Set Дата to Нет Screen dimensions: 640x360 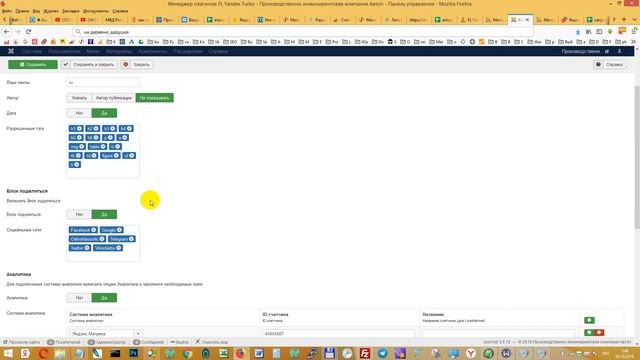click(79, 113)
